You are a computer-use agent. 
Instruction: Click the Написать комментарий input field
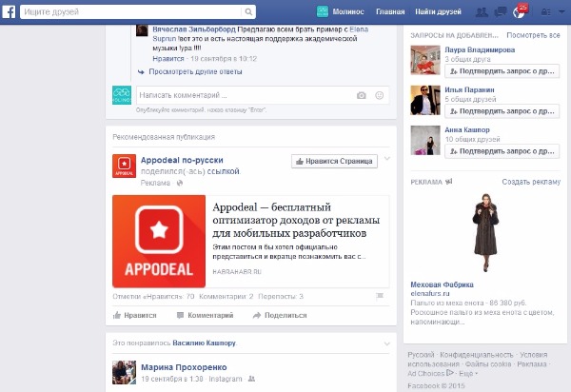click(x=263, y=95)
